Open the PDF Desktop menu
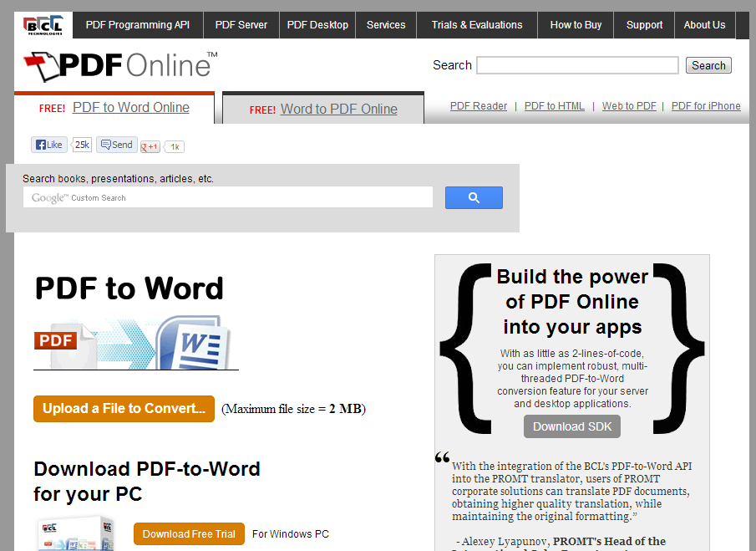Screen dimensions: 756x551 click(317, 25)
